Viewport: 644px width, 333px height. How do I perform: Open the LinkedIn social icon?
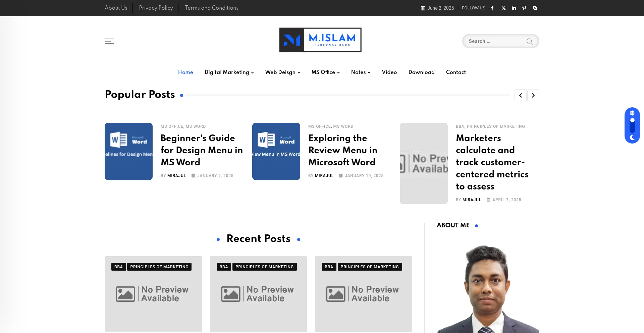tap(514, 8)
